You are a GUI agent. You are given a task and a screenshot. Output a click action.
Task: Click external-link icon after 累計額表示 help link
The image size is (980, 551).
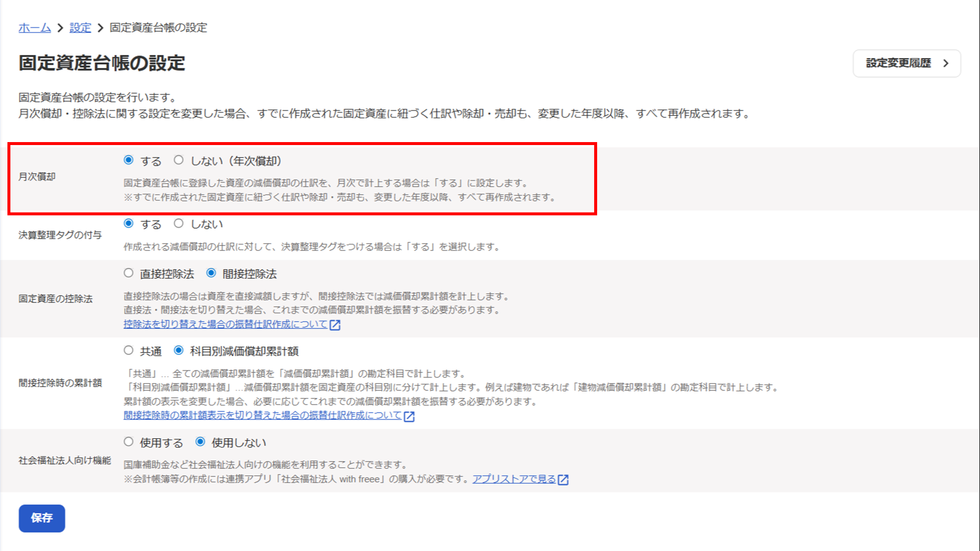click(x=409, y=416)
